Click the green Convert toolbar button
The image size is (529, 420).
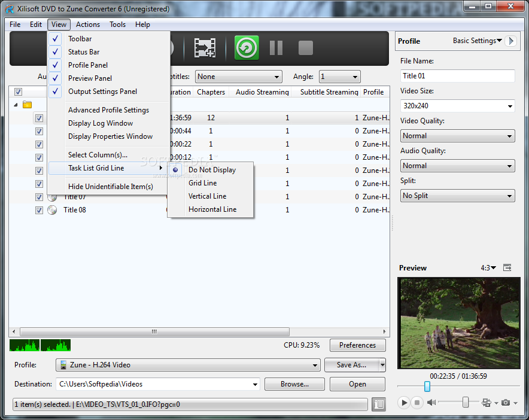pyautogui.click(x=247, y=48)
